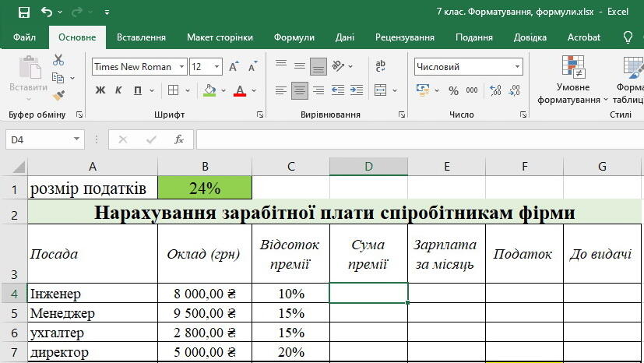644x363 pixels.
Task: Click the Insert Function fx icon
Action: coord(179,139)
